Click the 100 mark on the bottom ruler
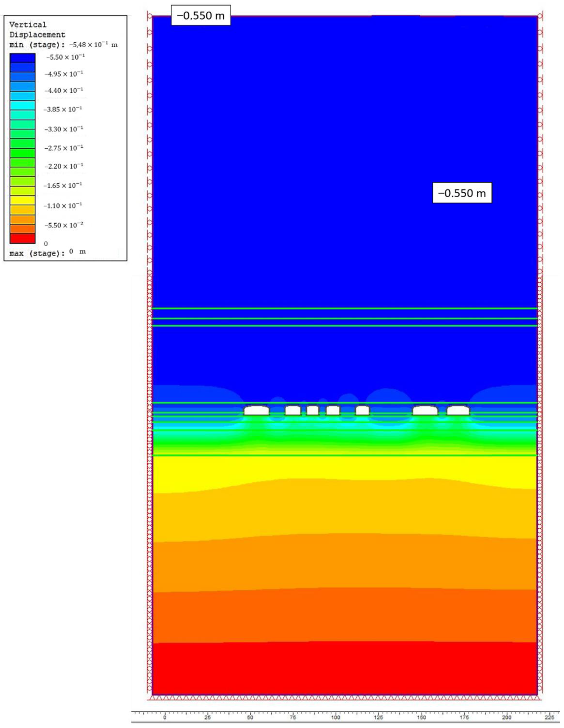Viewport: 564px width, 728px height. [336, 717]
